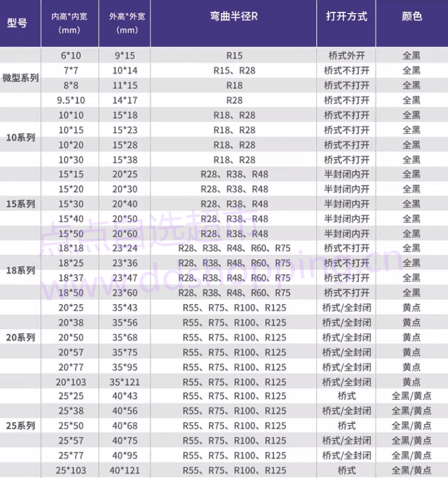Click the outer size cell '14*17'
This screenshot has height=478, width=448.
coord(125,100)
